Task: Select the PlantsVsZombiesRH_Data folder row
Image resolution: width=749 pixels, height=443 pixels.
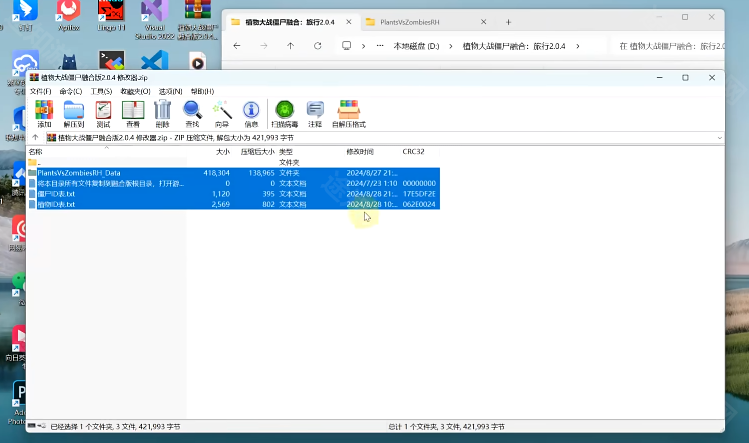Action: click(80, 173)
